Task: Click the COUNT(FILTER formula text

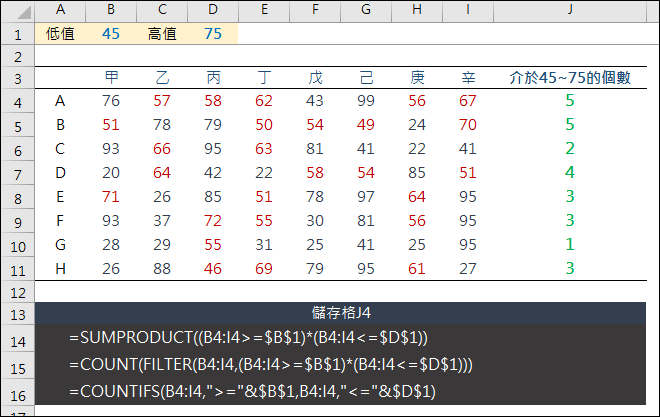Action: point(271,365)
